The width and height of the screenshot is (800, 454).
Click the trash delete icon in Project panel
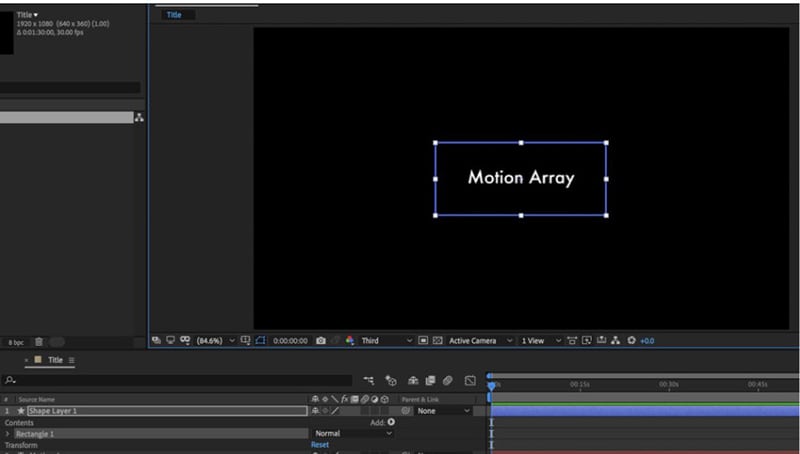tap(39, 342)
